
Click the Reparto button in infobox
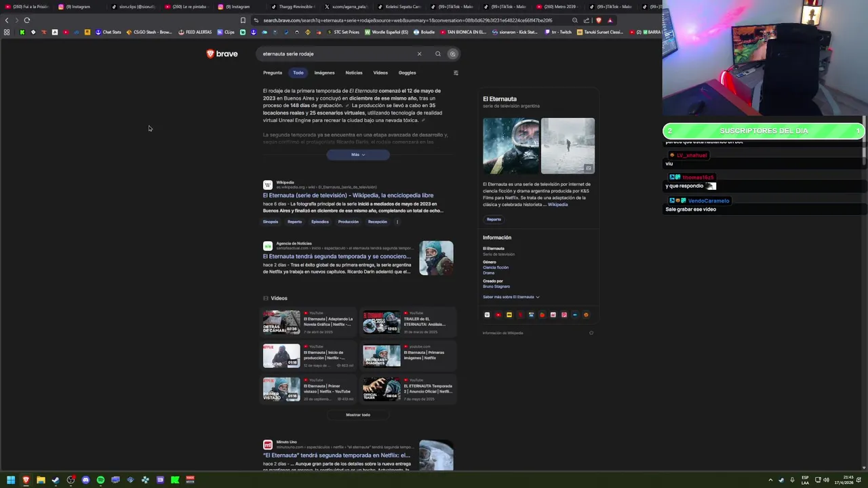pyautogui.click(x=494, y=219)
